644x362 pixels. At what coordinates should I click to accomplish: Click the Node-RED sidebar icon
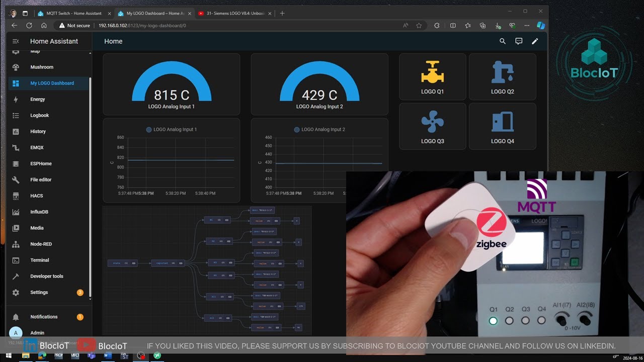16,244
